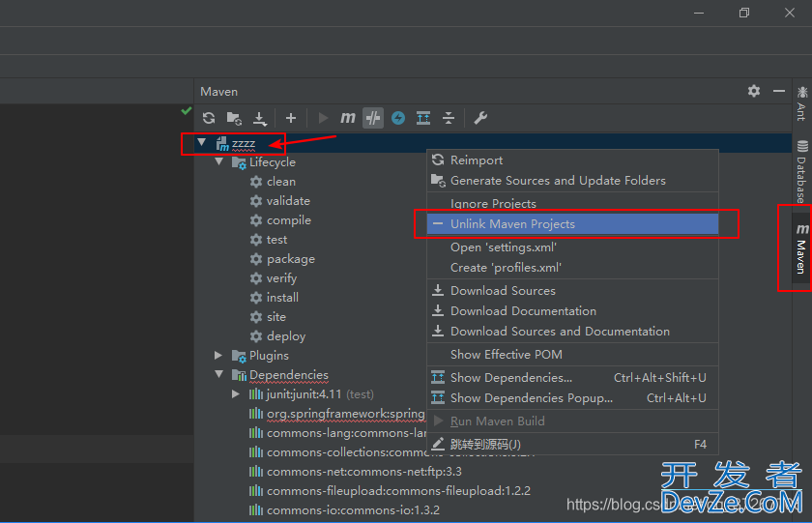Collapse the Dependencies node
Image resolution: width=812 pixels, height=523 pixels.
219,374
